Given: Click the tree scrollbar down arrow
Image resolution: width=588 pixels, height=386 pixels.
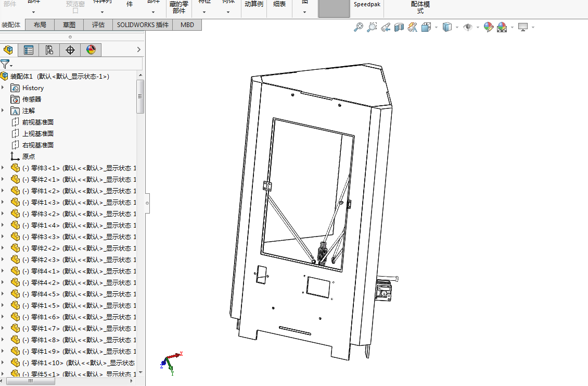Looking at the screenshot, I should 140,372.
